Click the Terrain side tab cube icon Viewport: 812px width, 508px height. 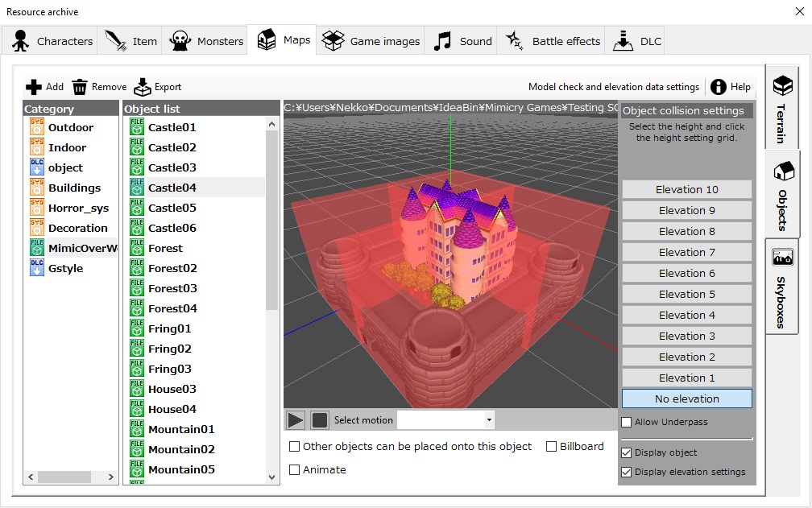coord(782,85)
